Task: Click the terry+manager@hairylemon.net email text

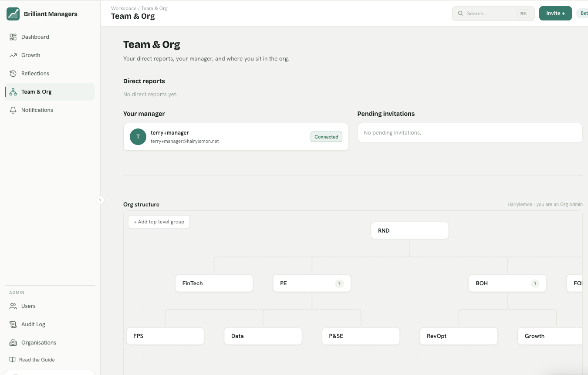Action: pyautogui.click(x=185, y=141)
